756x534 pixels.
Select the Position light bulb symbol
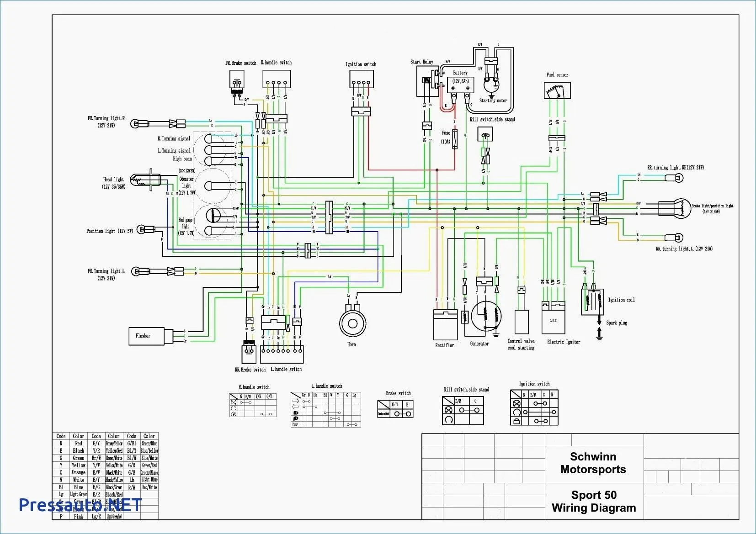(x=145, y=229)
